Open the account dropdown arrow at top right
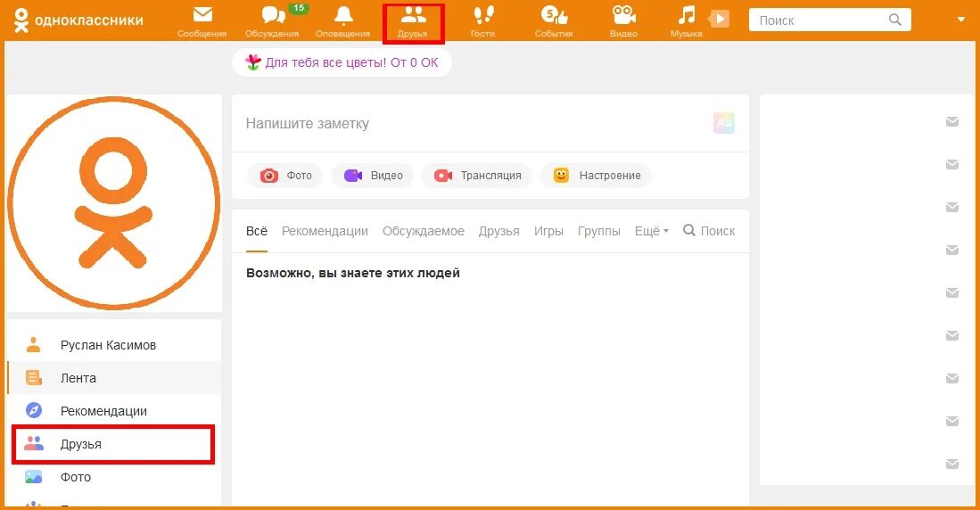 961,20
